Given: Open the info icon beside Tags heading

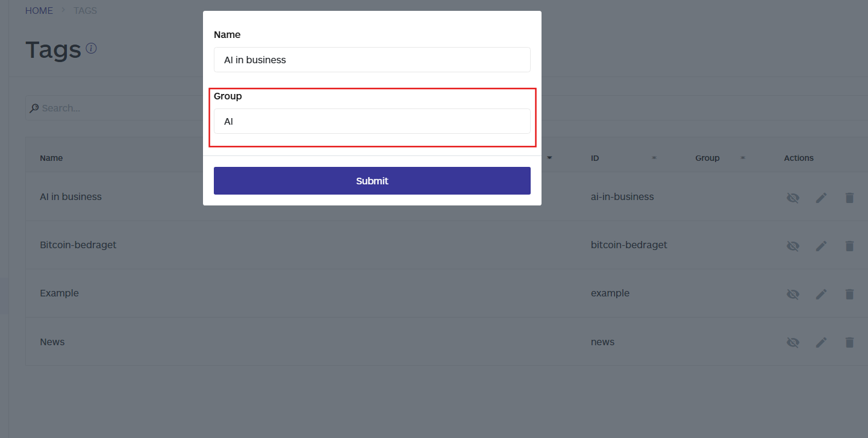Looking at the screenshot, I should click(x=91, y=48).
